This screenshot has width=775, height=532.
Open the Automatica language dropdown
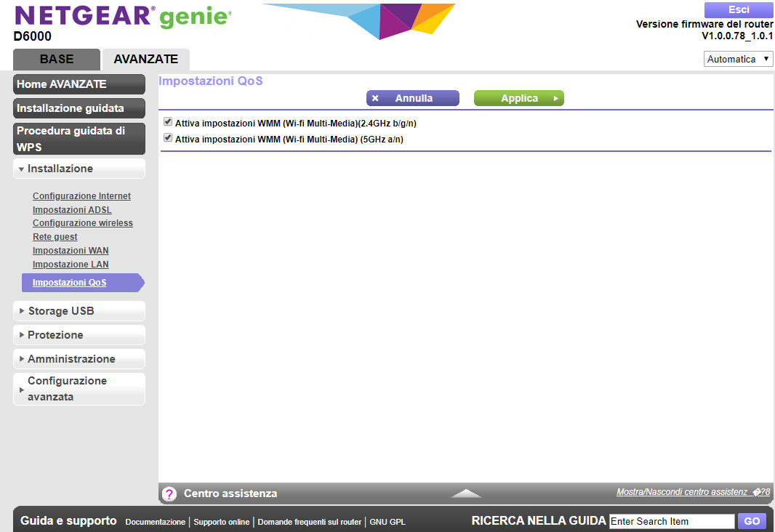click(x=738, y=58)
